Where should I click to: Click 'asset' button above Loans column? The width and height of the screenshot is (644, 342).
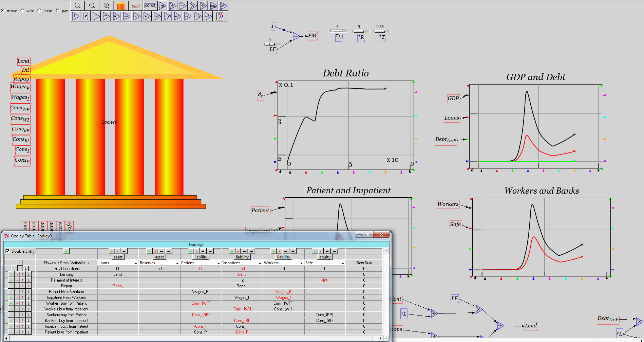(x=118, y=257)
